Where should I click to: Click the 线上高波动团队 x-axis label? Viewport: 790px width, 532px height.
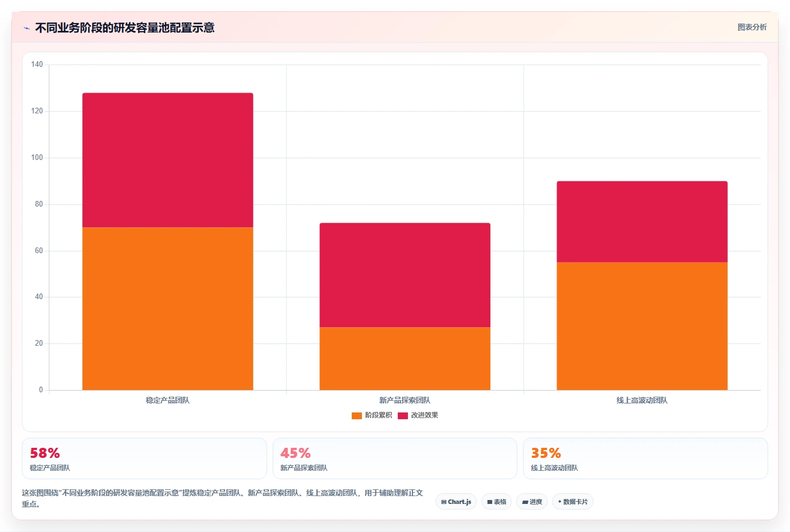tap(642, 400)
